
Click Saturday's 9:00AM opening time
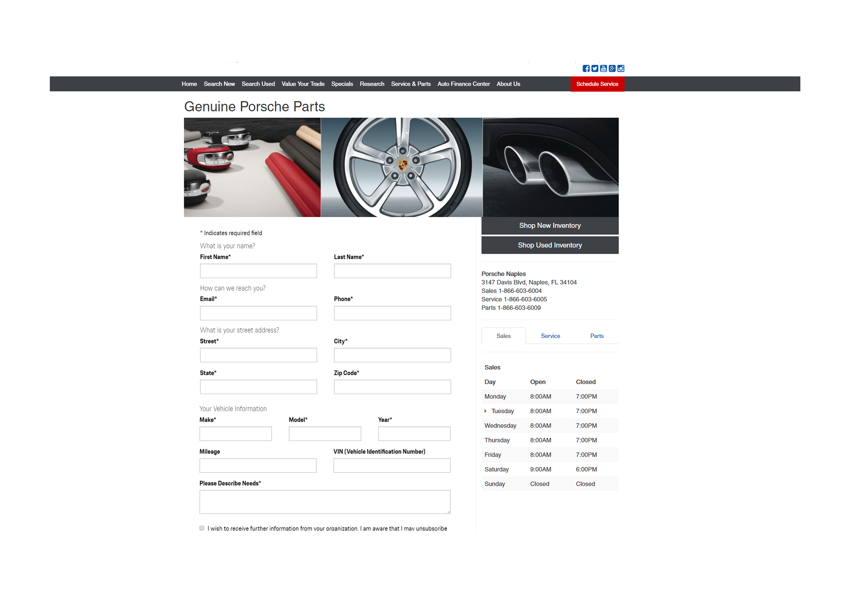(540, 469)
